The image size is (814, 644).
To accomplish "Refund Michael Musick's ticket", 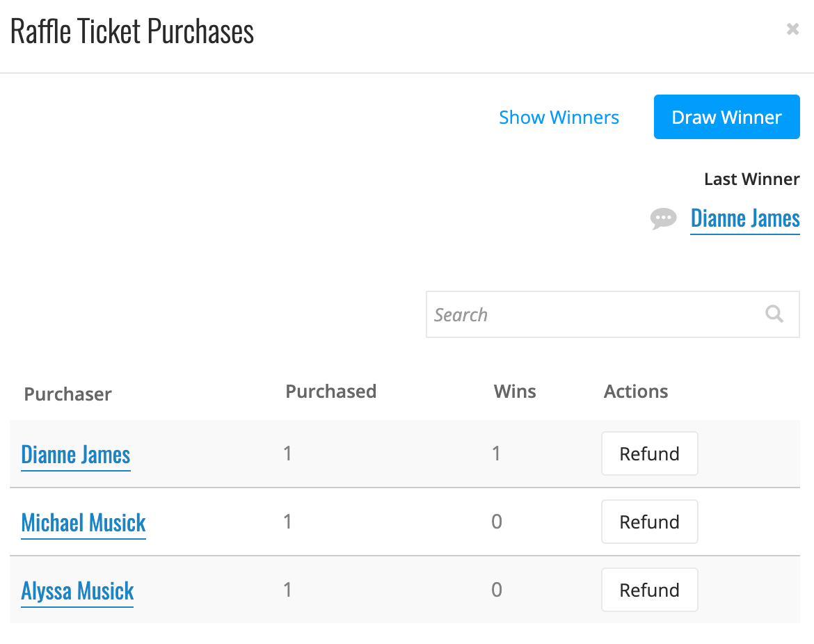I will [x=649, y=522].
